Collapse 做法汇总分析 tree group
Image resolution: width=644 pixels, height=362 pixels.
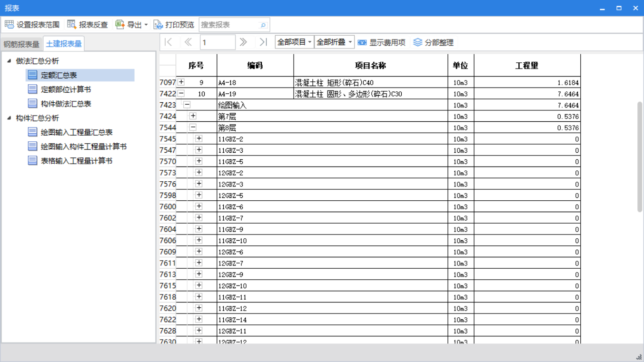(9, 61)
